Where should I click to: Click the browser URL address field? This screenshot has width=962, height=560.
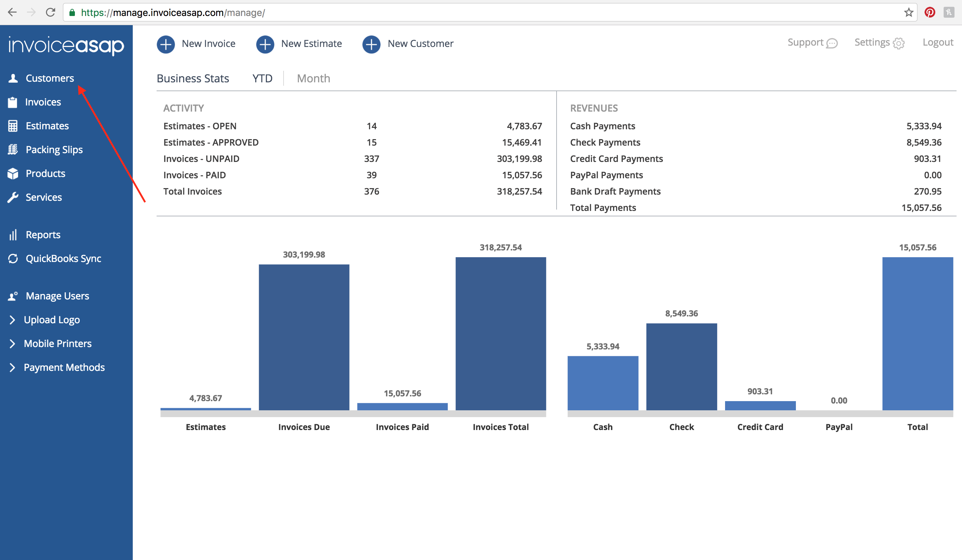pos(458,13)
